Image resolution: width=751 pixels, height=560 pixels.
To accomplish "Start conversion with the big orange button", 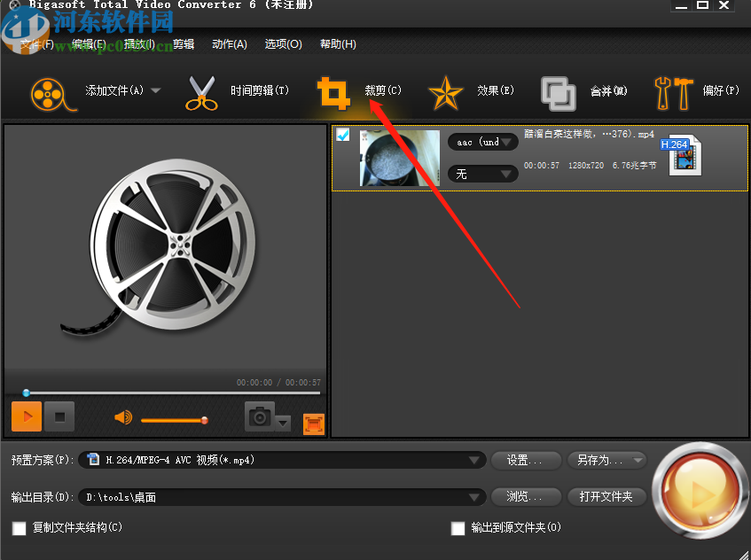I will tap(700, 490).
